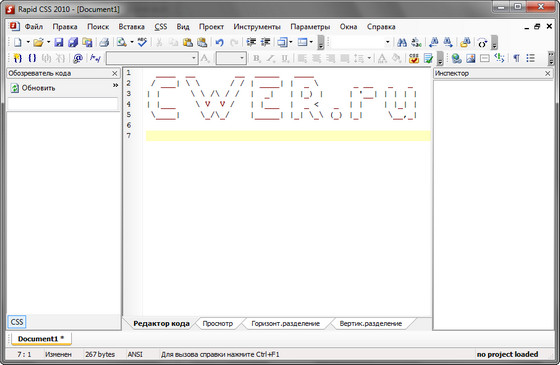This screenshot has width=560, height=365.
Task: Click the Find in Files icon
Action: tap(465, 42)
